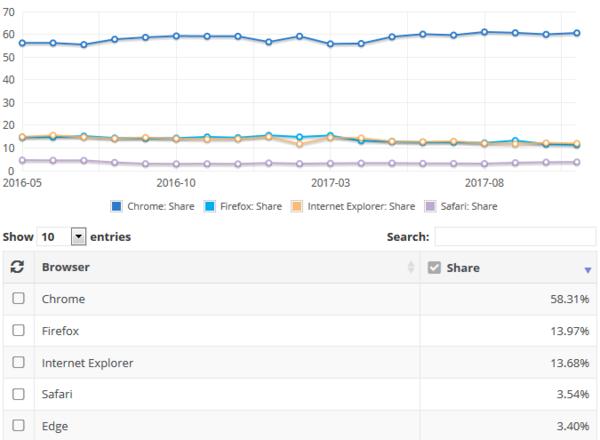
Task: Click into the Search input field
Action: click(x=515, y=237)
